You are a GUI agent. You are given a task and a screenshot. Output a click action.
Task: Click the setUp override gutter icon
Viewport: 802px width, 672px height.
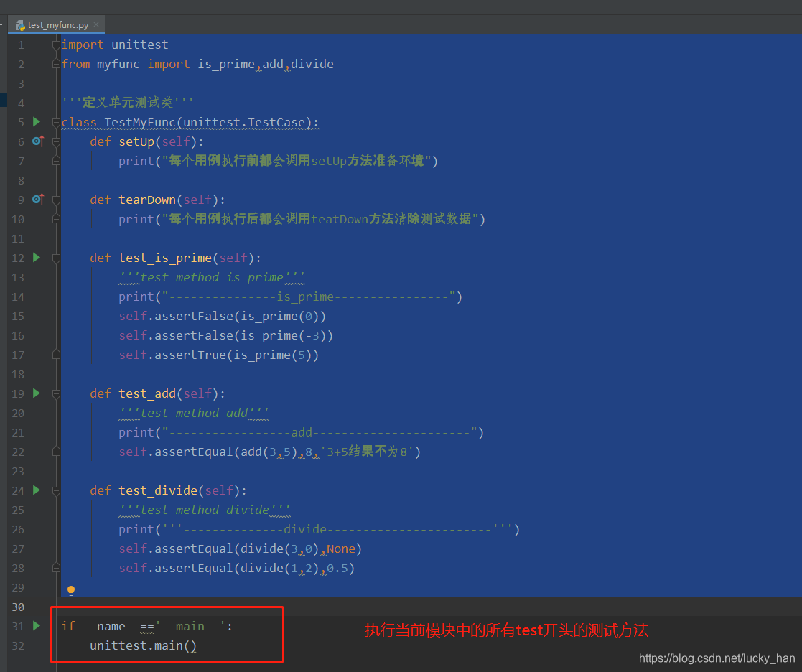38,141
